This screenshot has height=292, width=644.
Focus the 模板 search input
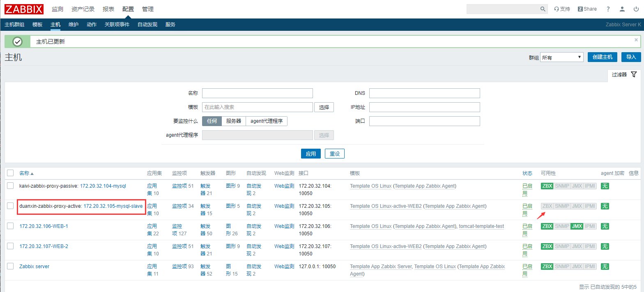[x=258, y=107]
